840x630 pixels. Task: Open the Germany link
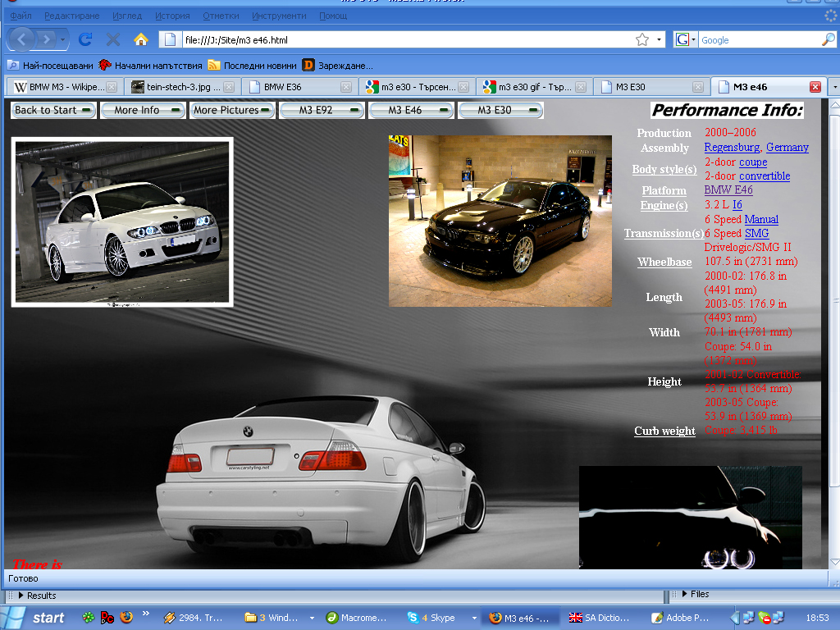(787, 148)
